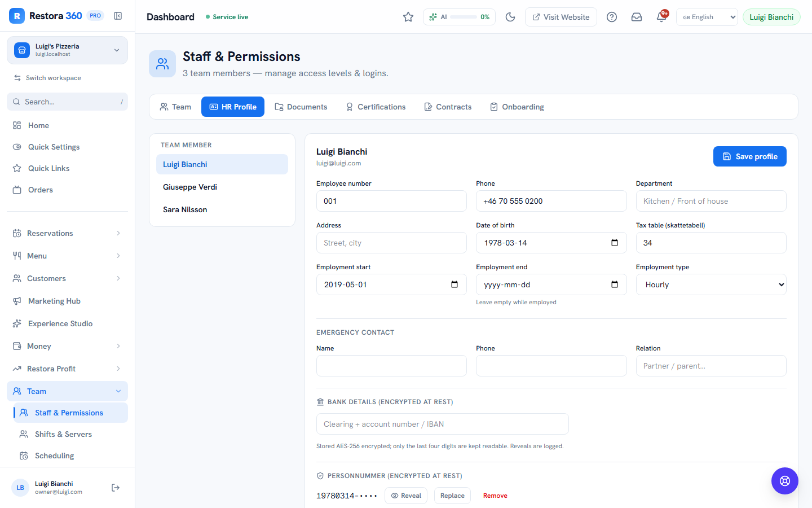Open notifications bell

661,17
